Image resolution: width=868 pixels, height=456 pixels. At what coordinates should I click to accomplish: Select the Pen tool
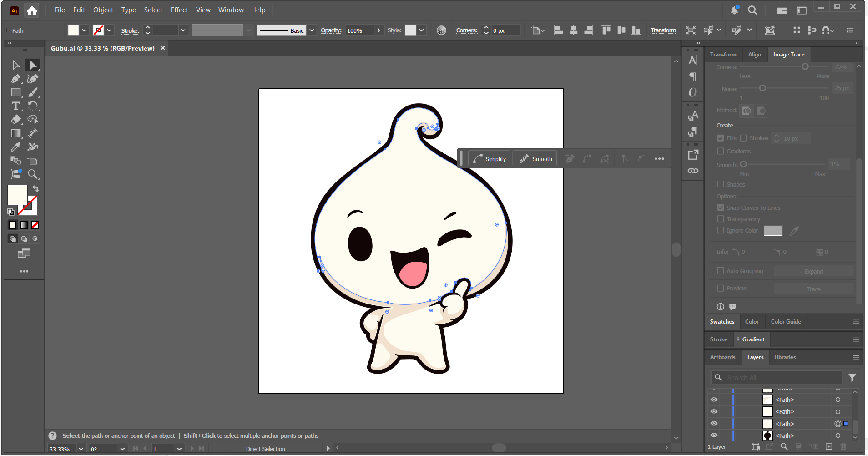click(15, 79)
